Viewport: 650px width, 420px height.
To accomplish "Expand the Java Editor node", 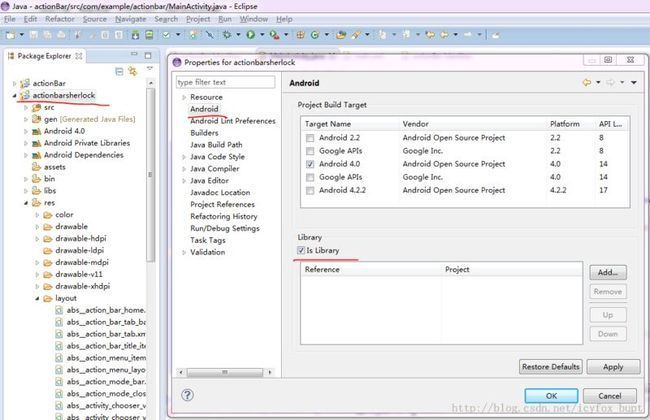I will pyautogui.click(x=184, y=181).
